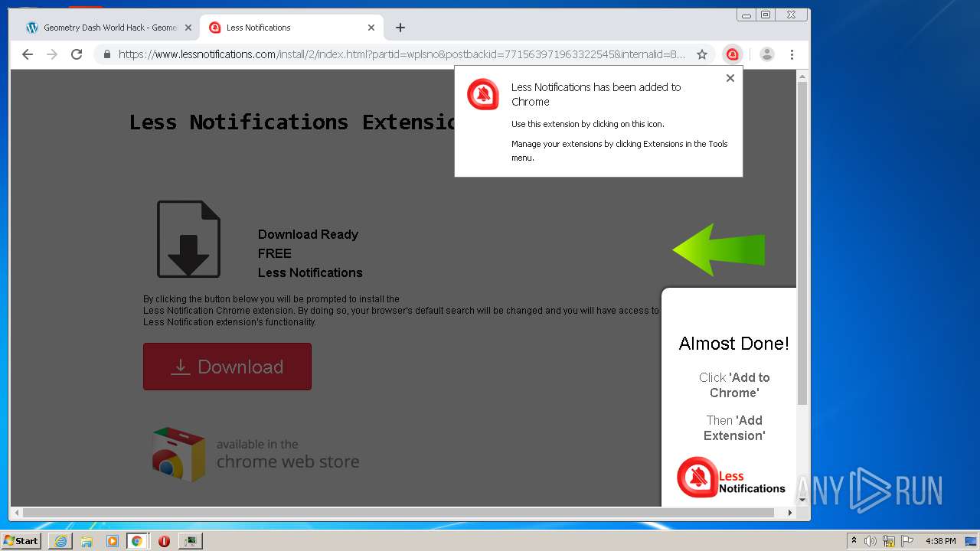Viewport: 980px width, 551px height.
Task: Click the 'Download Ready' text
Action: pyautogui.click(x=308, y=234)
